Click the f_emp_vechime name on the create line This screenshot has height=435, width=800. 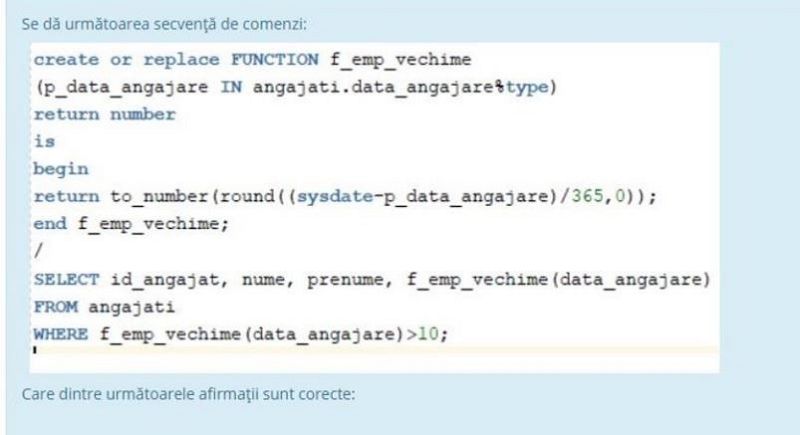tap(401, 60)
